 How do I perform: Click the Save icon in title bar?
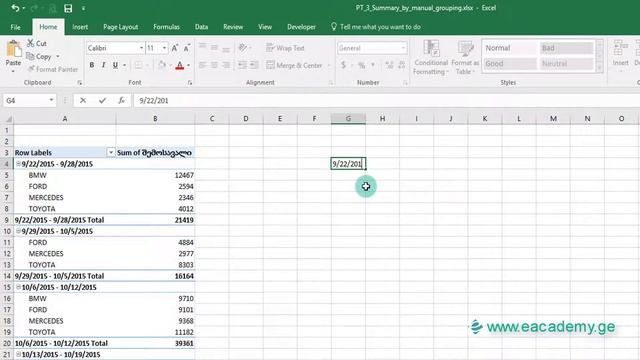pos(68,8)
